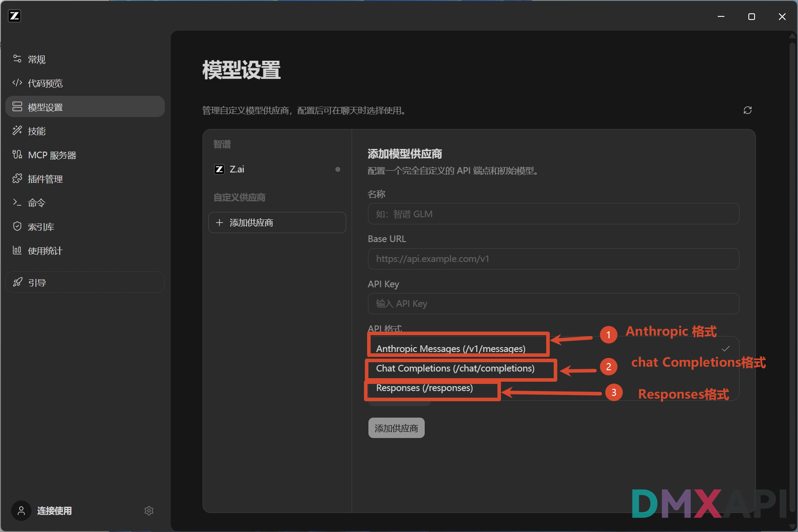Select the Z.ai provider entry
This screenshot has width=798, height=532.
coord(277,169)
